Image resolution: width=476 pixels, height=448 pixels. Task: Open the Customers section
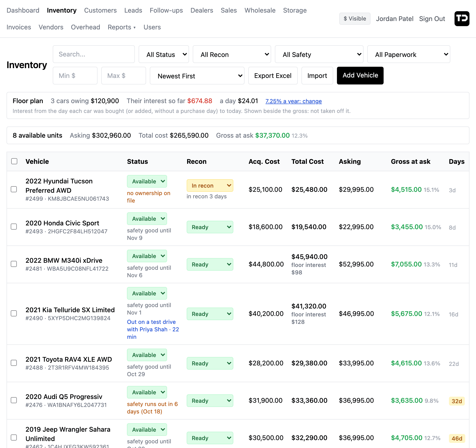click(100, 10)
